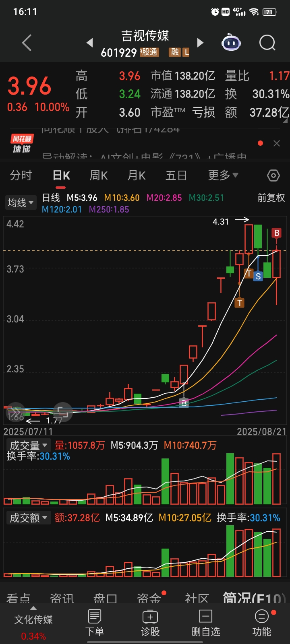Tap the M5:3.96 moving average label
Viewport: 290px width, 644px height.
pyautogui.click(x=82, y=198)
